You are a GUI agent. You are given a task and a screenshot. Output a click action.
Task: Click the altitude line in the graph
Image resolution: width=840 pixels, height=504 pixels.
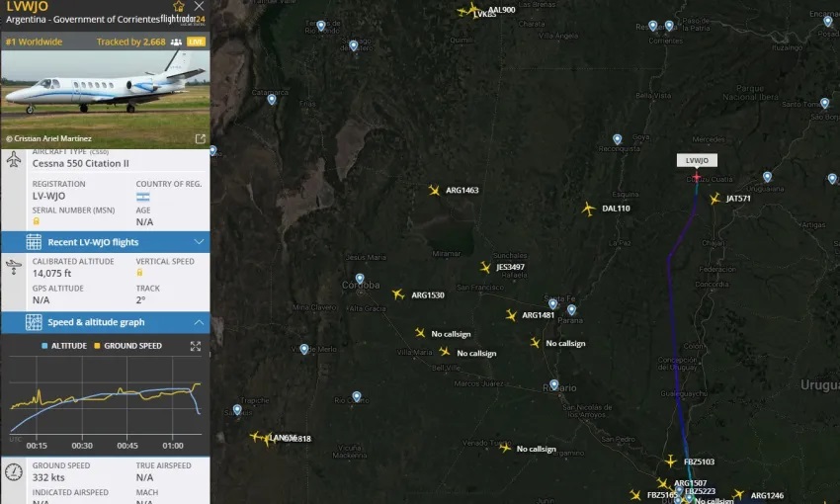point(105,395)
